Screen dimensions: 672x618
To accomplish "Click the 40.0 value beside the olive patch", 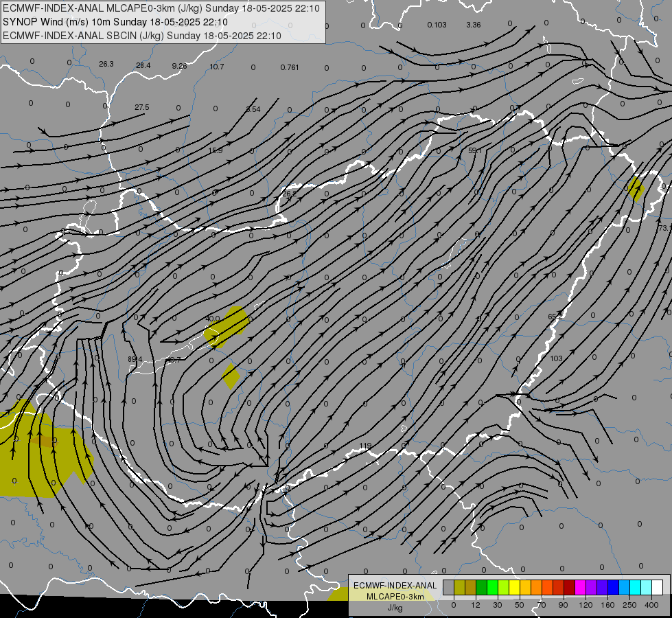I will 213,319.
